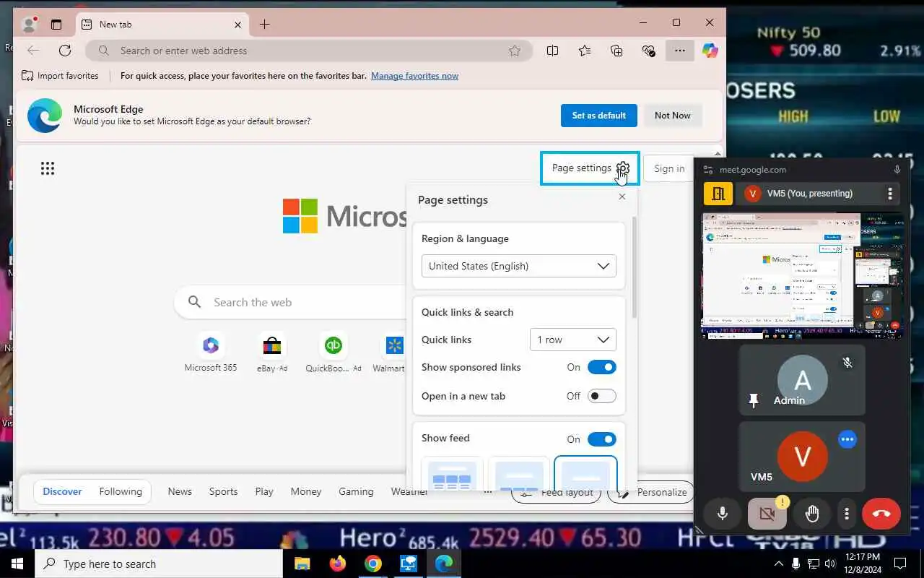The image size is (924, 578).
Task: Select the Following feed tab
Action: coord(121,491)
